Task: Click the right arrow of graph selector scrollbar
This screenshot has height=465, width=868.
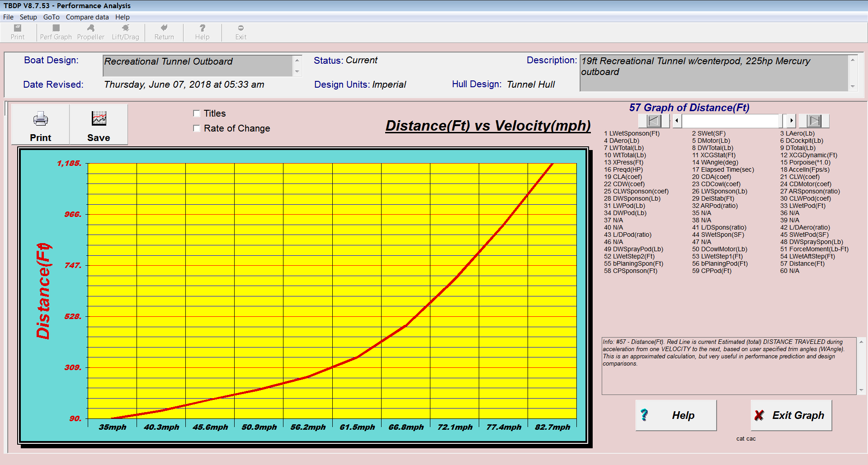Action: 791,121
